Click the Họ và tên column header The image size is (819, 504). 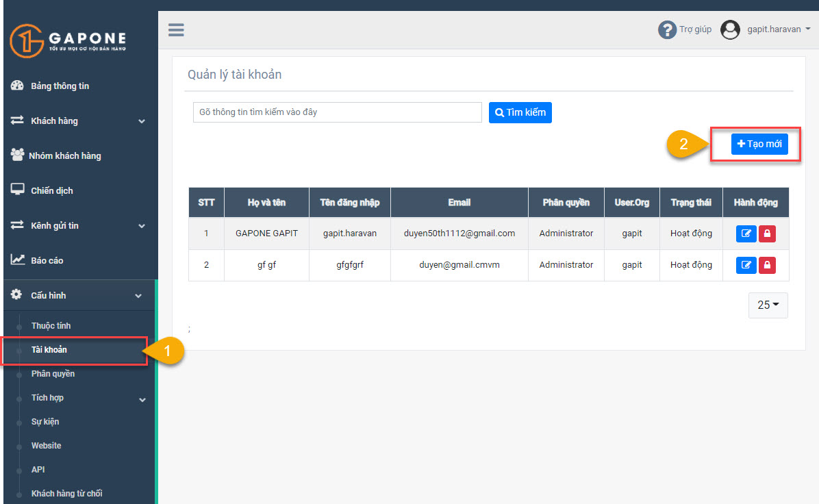(x=266, y=203)
